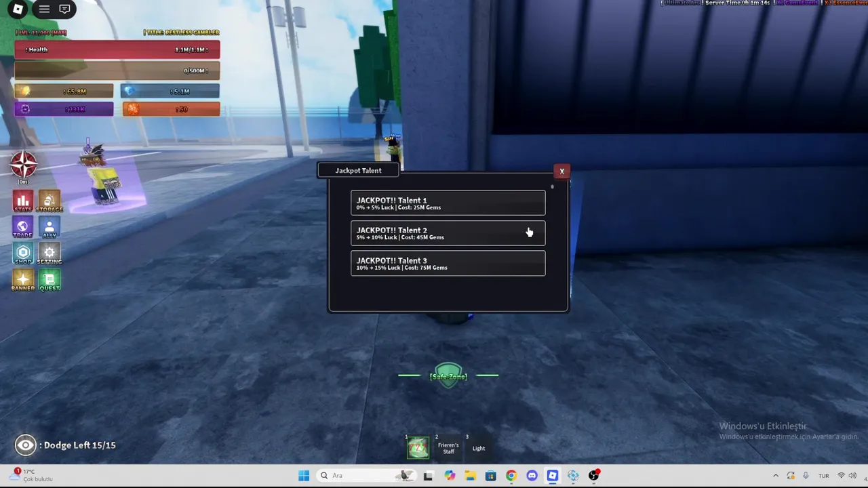Image resolution: width=868 pixels, height=488 pixels.
Task: Click the Dodge Left 15/15 text
Action: [x=79, y=445]
